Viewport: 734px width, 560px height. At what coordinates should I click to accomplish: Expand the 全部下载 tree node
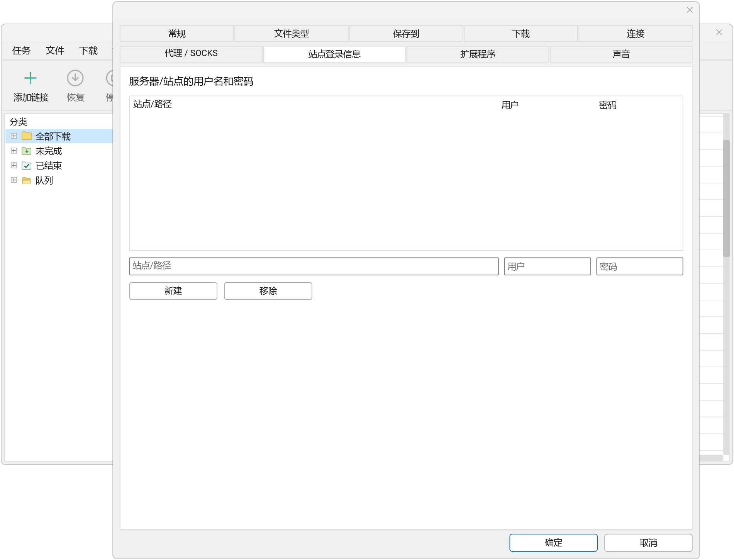coord(14,136)
